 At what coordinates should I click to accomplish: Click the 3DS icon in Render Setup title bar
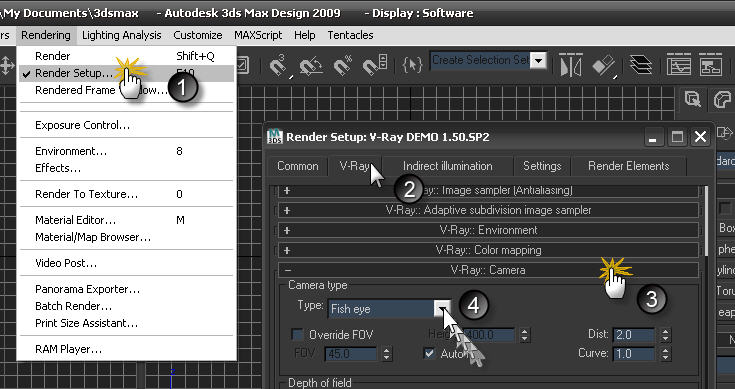pyautogui.click(x=275, y=137)
